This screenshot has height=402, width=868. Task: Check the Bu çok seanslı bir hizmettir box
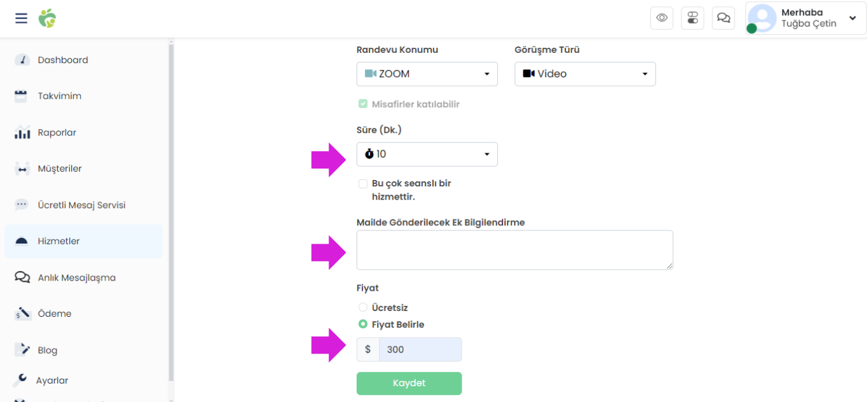363,183
